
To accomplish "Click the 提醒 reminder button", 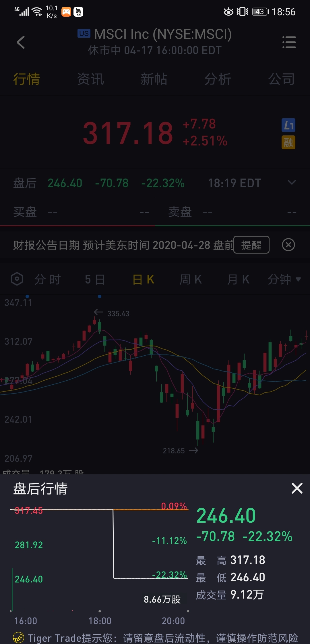I will pos(251,245).
